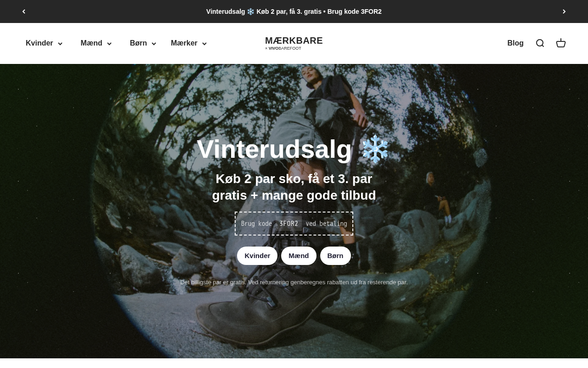The width and height of the screenshot is (588, 368).
Task: Click the Børn pill button in hero
Action: pos(335,256)
